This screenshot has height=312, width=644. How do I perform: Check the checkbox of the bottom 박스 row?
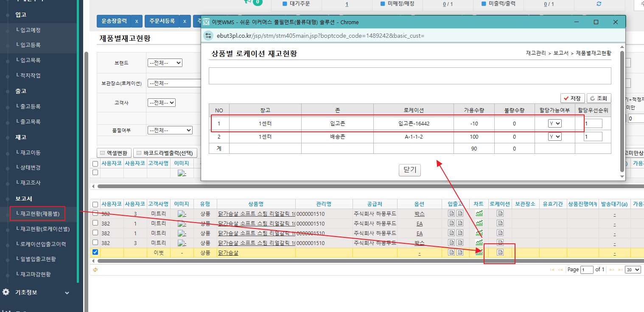click(x=95, y=242)
